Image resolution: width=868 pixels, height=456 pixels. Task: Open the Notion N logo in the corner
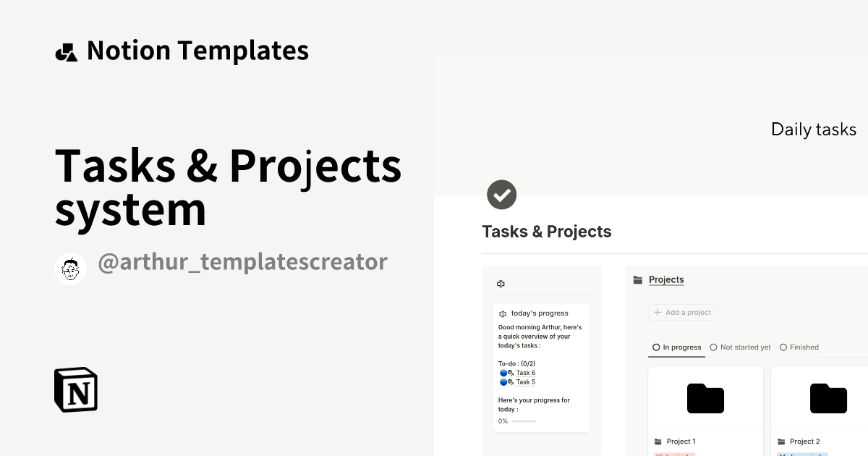(75, 389)
